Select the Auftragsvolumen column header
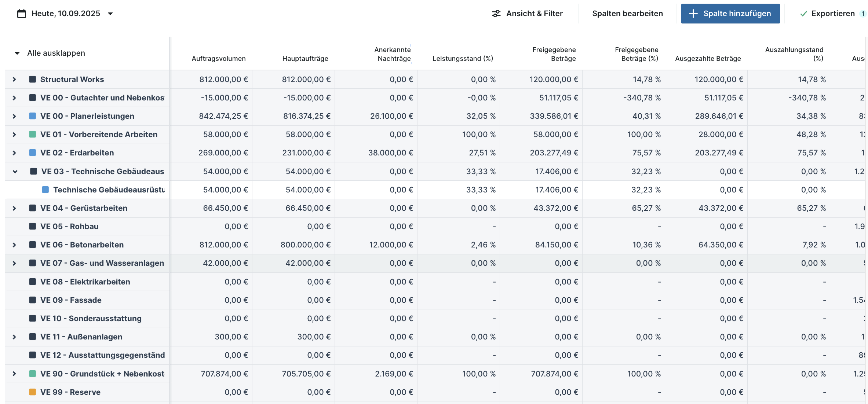The height and width of the screenshot is (404, 868). click(x=219, y=58)
